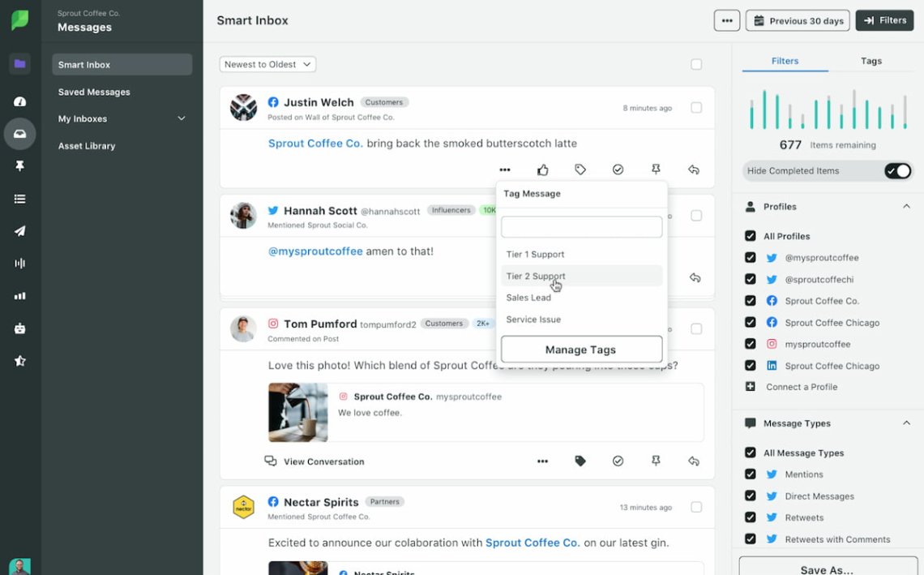
Task: Click the Sprout Social leaf logo
Action: pyautogui.click(x=19, y=19)
